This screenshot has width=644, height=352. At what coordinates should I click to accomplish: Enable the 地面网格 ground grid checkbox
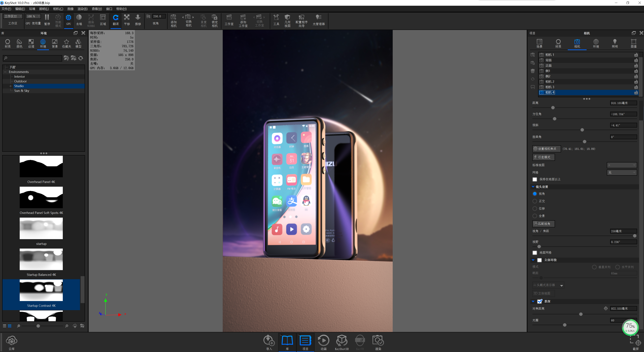pos(535,253)
